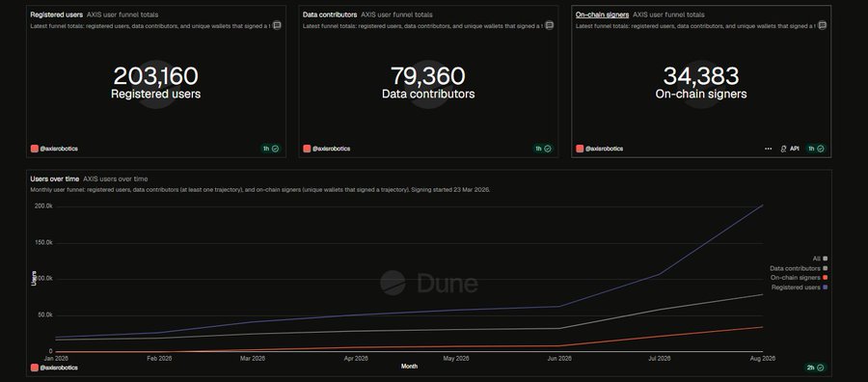The image size is (868, 382).
Task: Open @axisrobotics profile on Registered users card
Action: click(54, 149)
